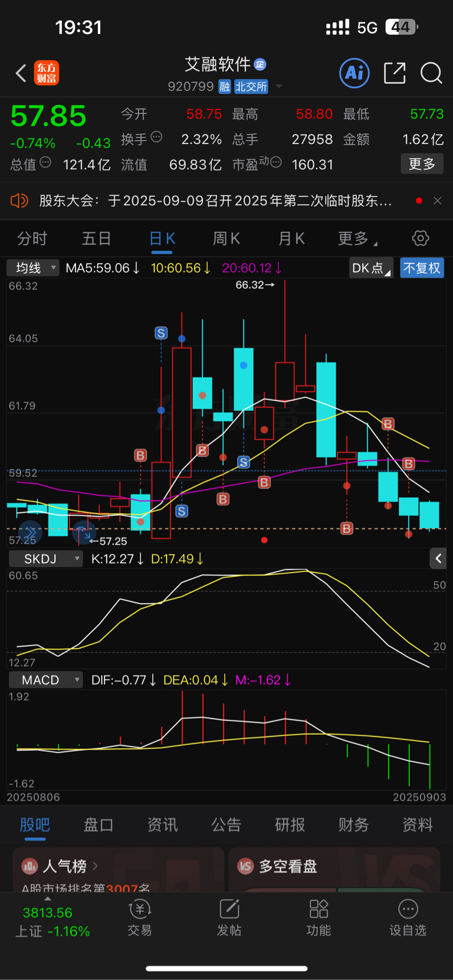Select the 股吧 tab
Image resolution: width=453 pixels, height=980 pixels.
(35, 824)
